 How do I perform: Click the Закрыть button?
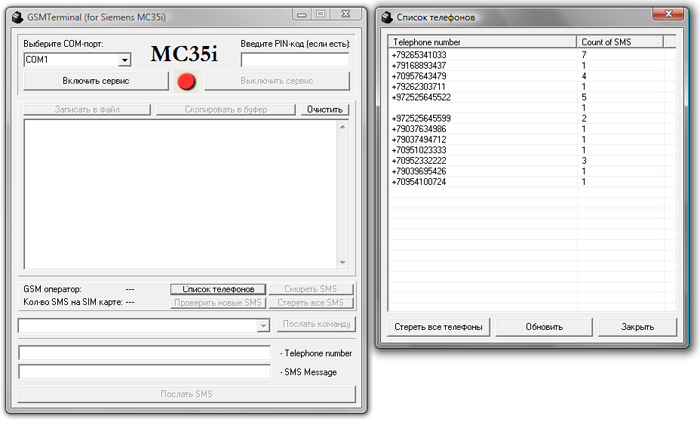(x=638, y=327)
